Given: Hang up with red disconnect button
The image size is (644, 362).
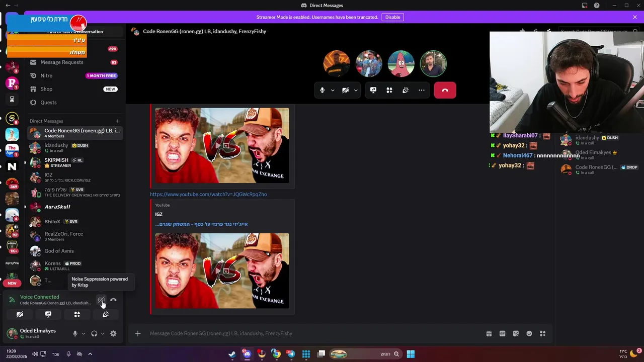Looking at the screenshot, I should (x=445, y=90).
